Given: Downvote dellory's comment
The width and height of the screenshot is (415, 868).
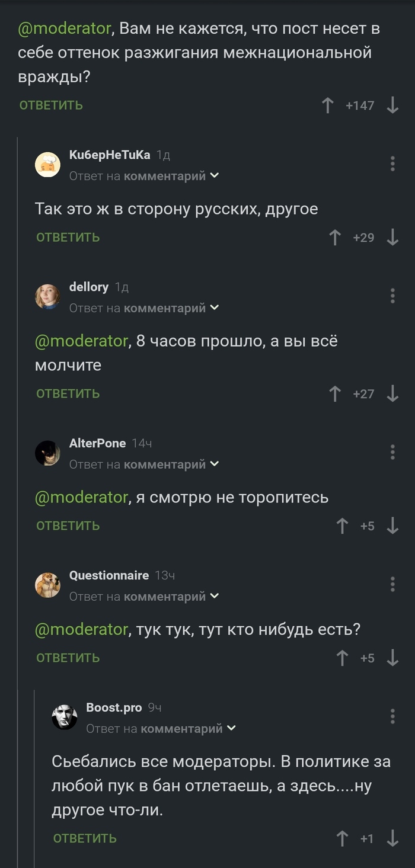Looking at the screenshot, I should tap(392, 393).
